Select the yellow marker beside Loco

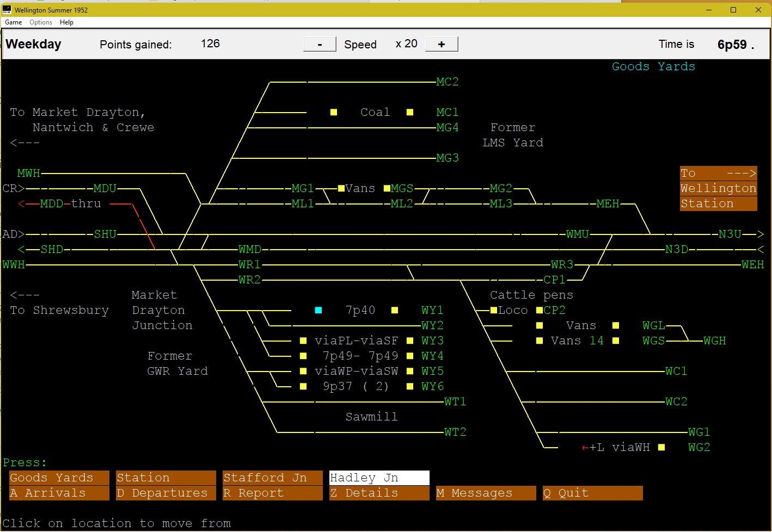[x=494, y=310]
